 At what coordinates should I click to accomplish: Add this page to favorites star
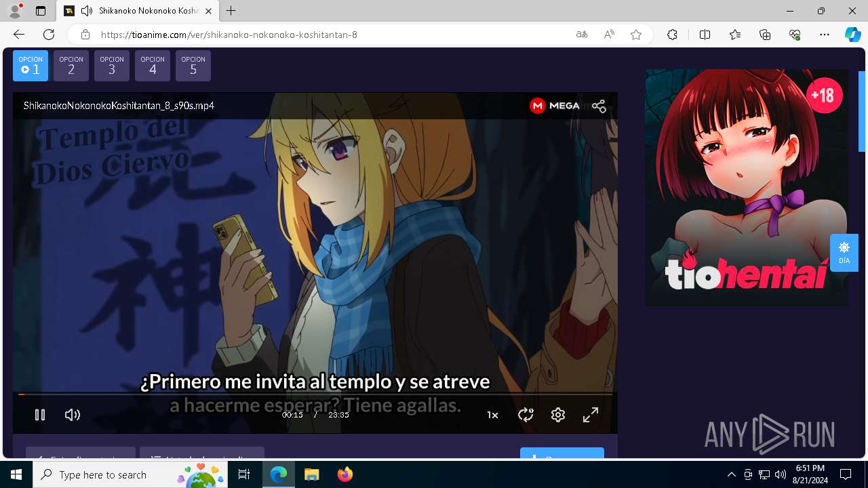click(636, 35)
